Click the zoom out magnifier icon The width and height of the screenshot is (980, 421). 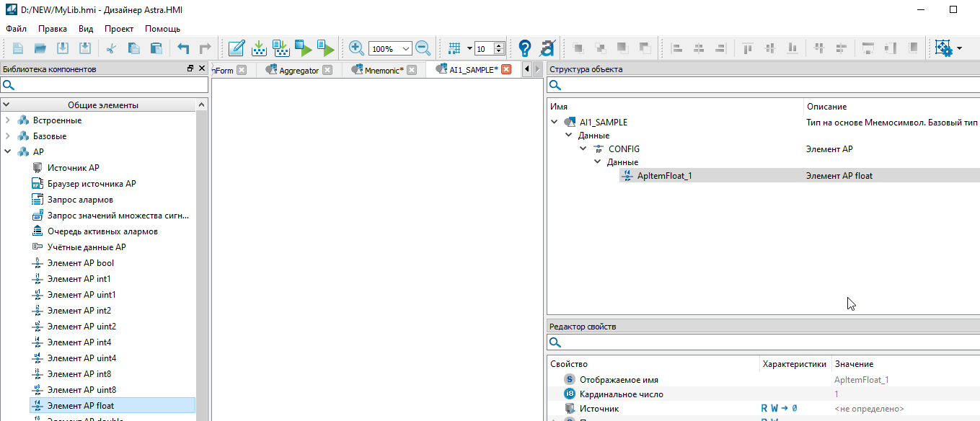click(423, 48)
